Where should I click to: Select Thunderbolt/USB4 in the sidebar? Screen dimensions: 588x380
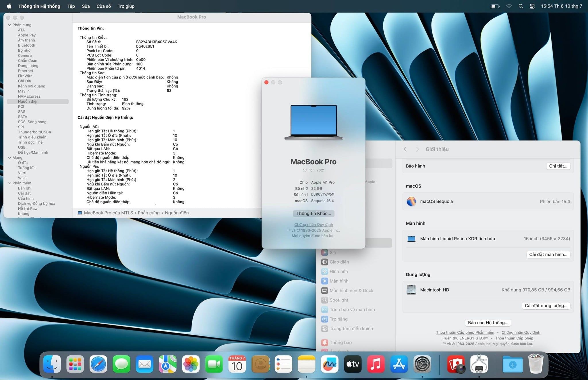tap(34, 132)
